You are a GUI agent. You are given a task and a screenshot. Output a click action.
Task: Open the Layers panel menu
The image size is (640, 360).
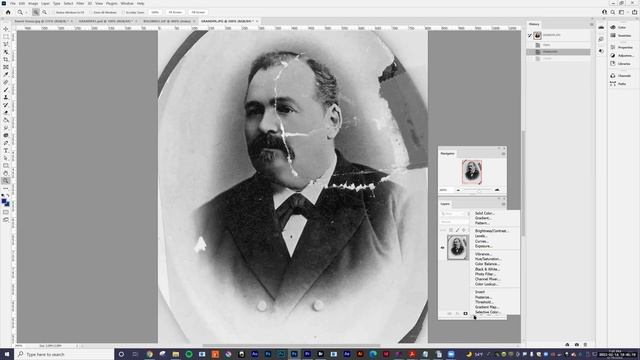click(x=503, y=204)
